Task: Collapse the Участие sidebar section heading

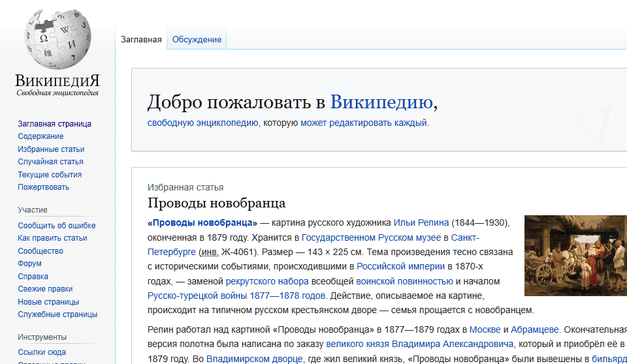Action: click(x=33, y=210)
